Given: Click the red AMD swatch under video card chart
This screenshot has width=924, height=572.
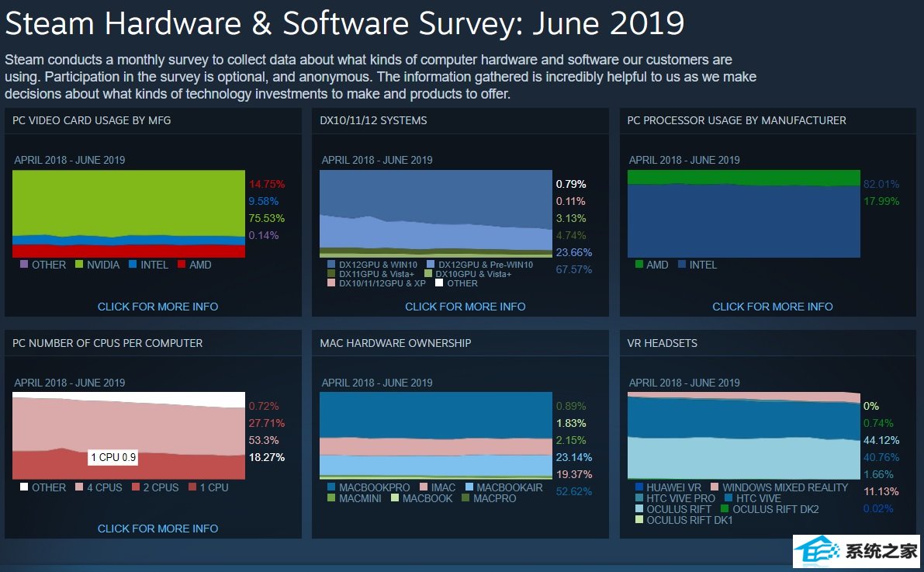Looking at the screenshot, I should 182,264.
